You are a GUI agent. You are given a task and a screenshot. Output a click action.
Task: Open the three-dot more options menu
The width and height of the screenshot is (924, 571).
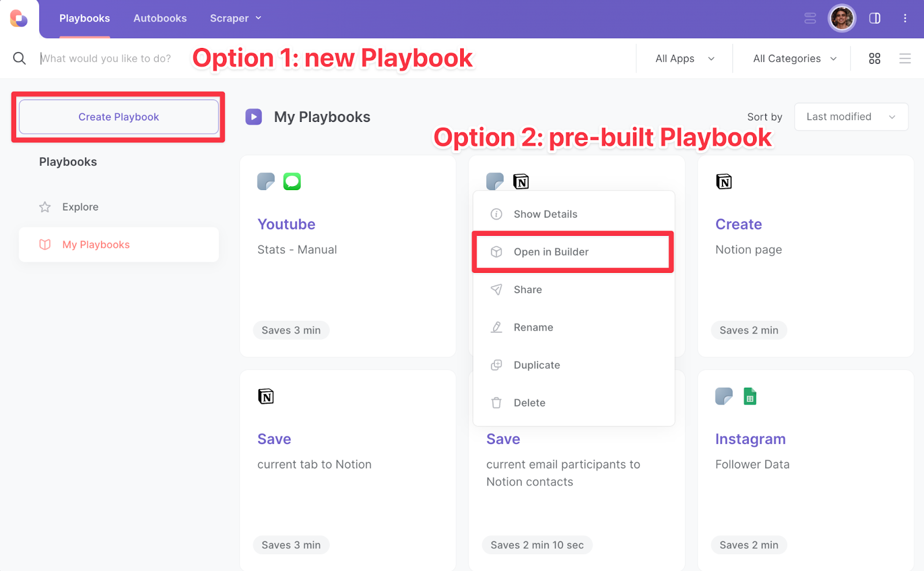click(x=904, y=18)
